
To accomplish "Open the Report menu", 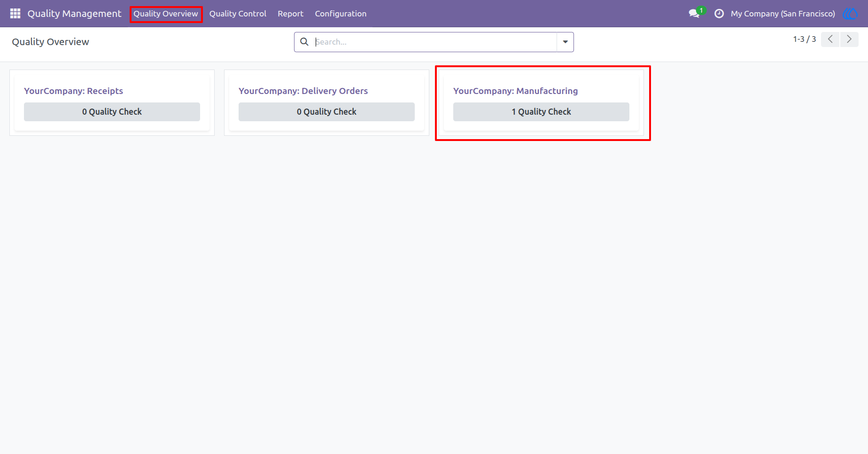I will 290,14.
